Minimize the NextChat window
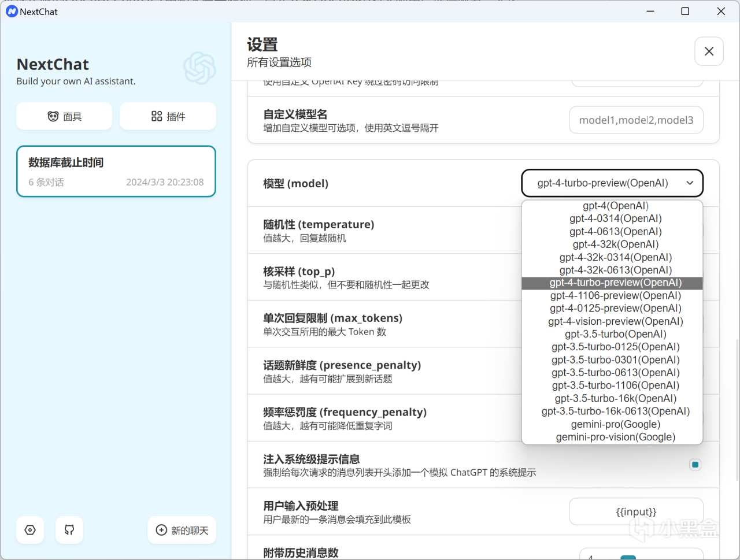The image size is (740, 560). pyautogui.click(x=650, y=11)
